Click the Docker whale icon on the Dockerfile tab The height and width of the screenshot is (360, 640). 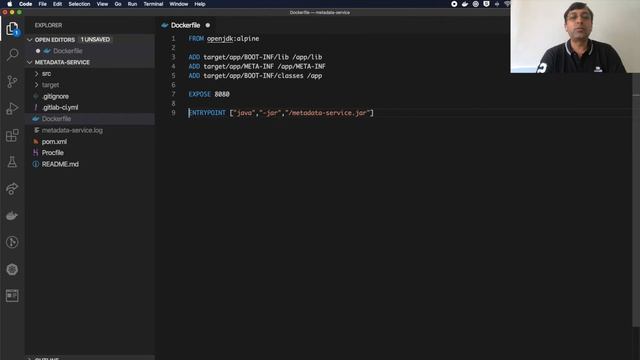pyautogui.click(x=165, y=25)
